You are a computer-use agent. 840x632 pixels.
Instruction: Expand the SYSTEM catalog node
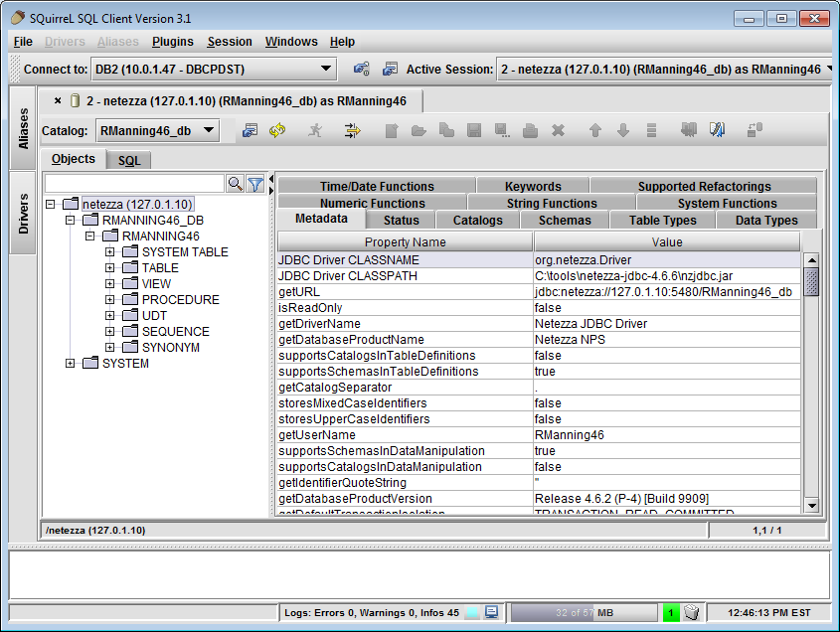pos(71,364)
